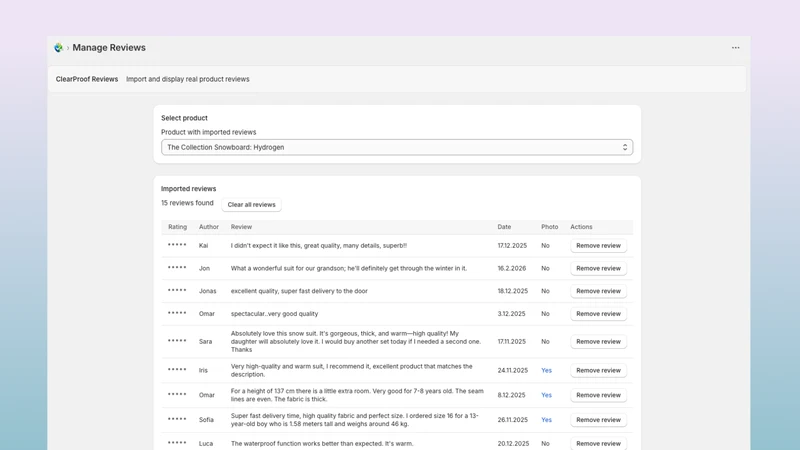Screen dimensions: 800x450
Task: Open the product selector dropdown showing Hydrogen snowboard
Action: pyautogui.click(x=397, y=147)
